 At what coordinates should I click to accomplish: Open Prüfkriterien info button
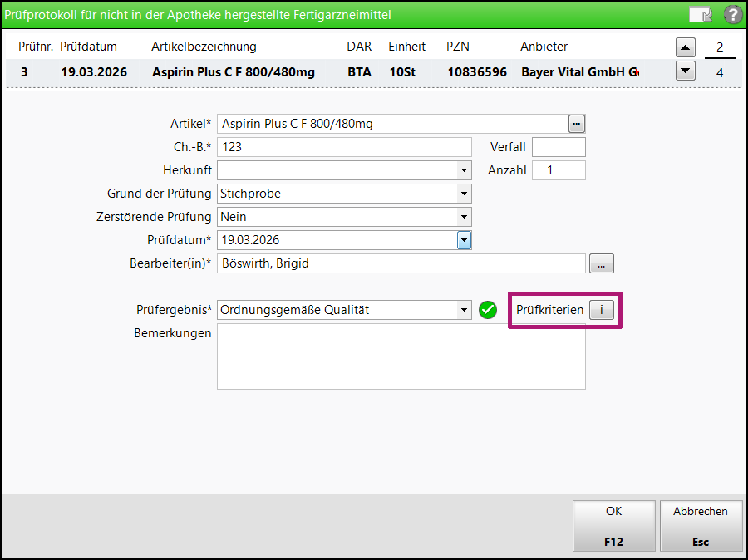602,310
